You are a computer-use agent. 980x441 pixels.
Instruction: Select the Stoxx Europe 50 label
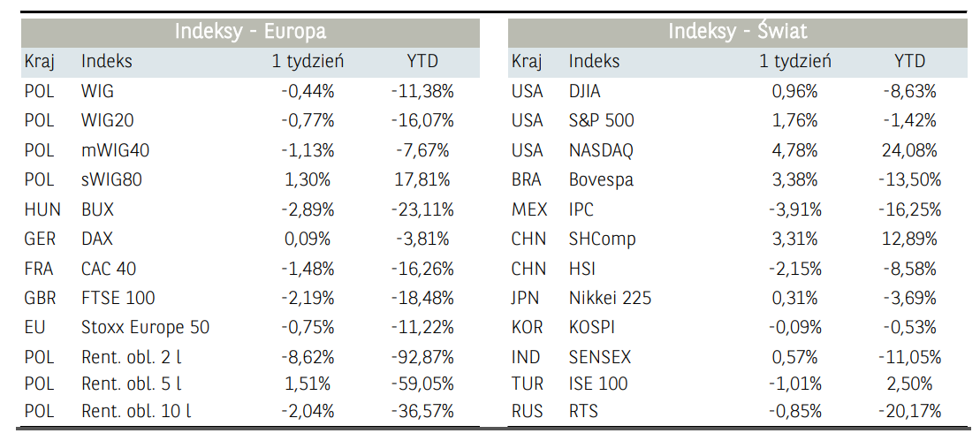tap(145, 327)
